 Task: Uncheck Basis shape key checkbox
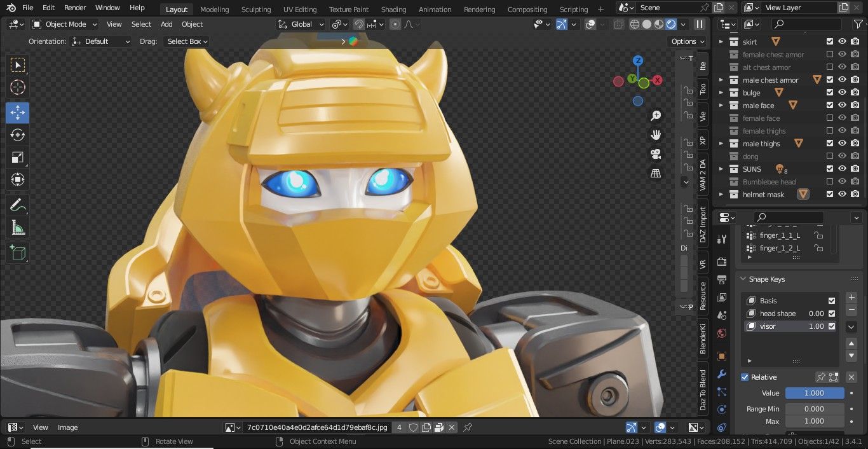point(832,301)
